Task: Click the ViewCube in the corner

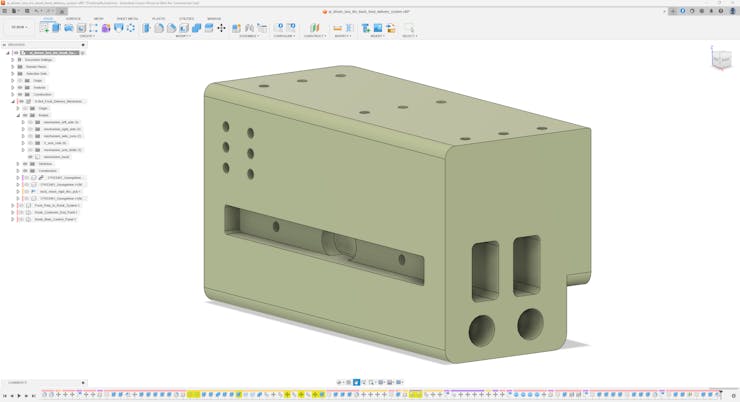Action: pos(721,60)
